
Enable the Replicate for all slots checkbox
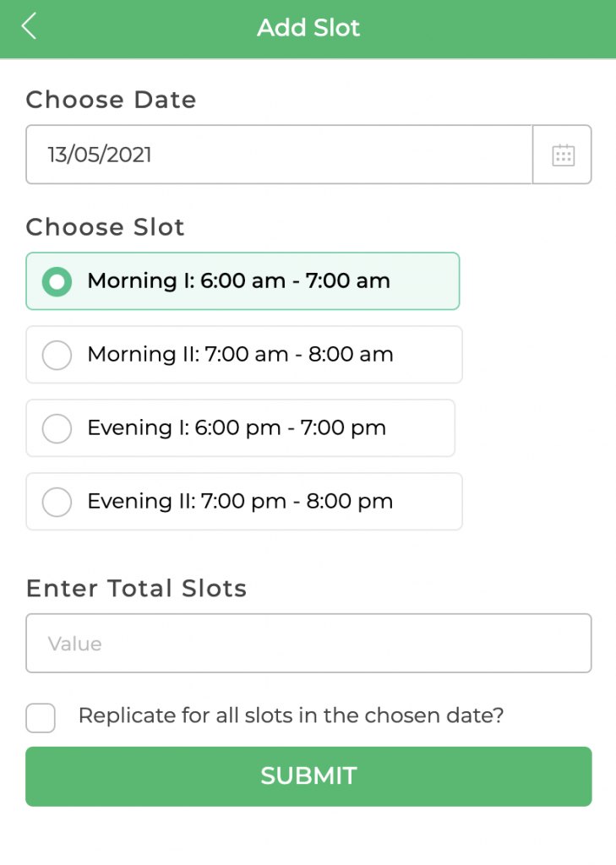click(x=41, y=718)
